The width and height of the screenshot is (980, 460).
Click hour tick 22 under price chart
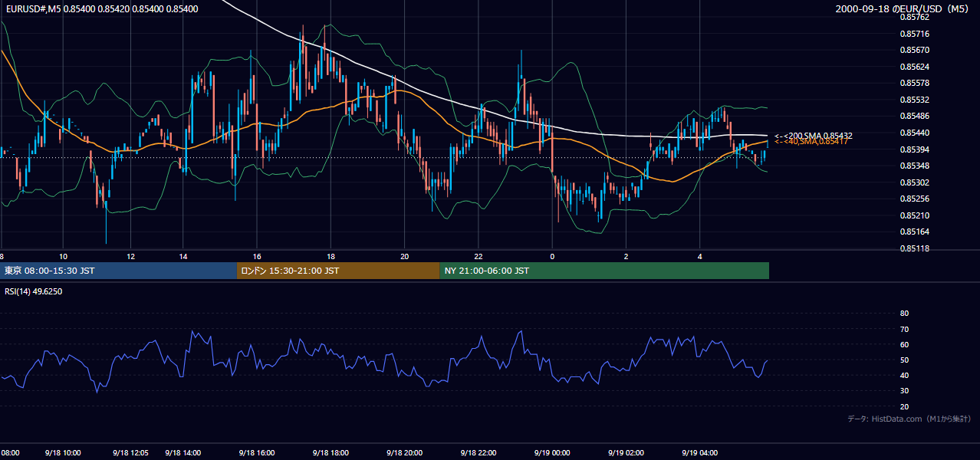478,256
